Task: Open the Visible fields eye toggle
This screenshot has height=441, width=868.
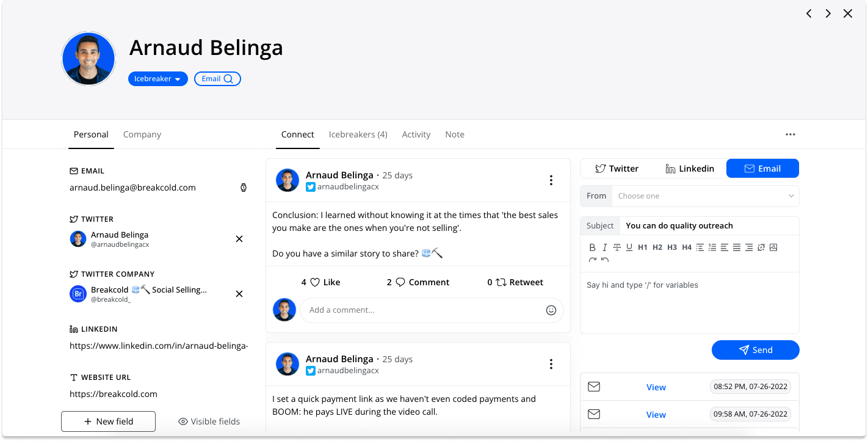Action: [x=209, y=421]
